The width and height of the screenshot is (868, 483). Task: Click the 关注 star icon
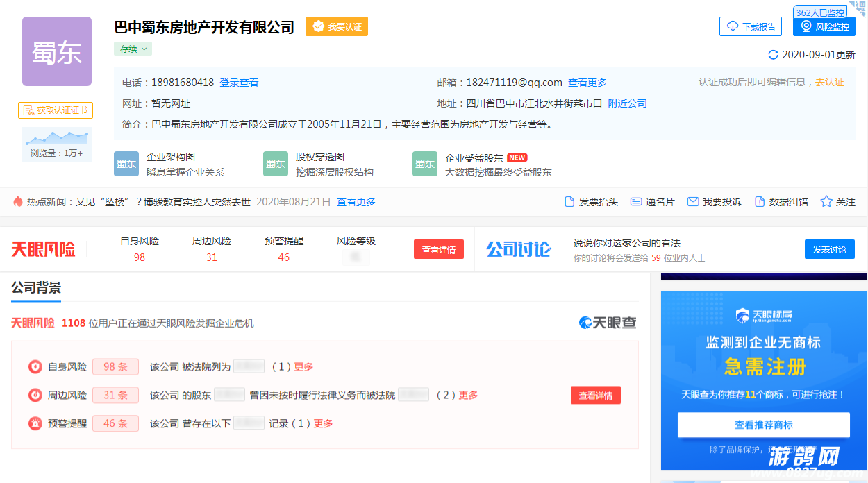[826, 202]
